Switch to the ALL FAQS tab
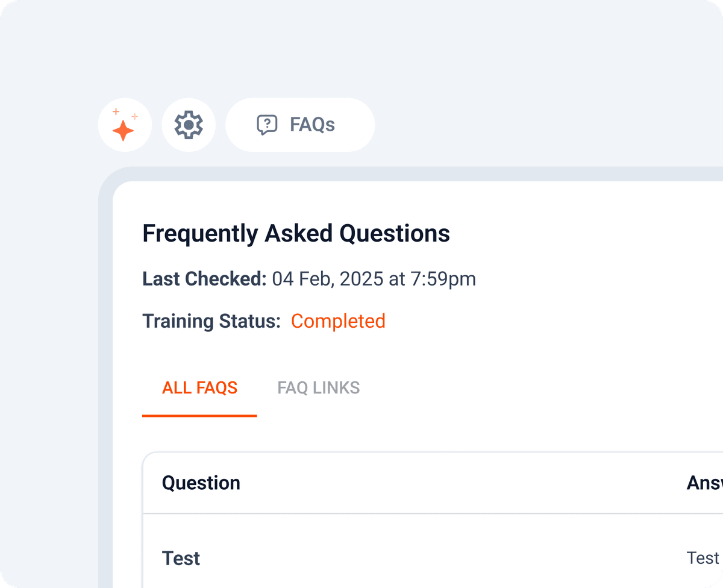The image size is (723, 588). click(199, 388)
